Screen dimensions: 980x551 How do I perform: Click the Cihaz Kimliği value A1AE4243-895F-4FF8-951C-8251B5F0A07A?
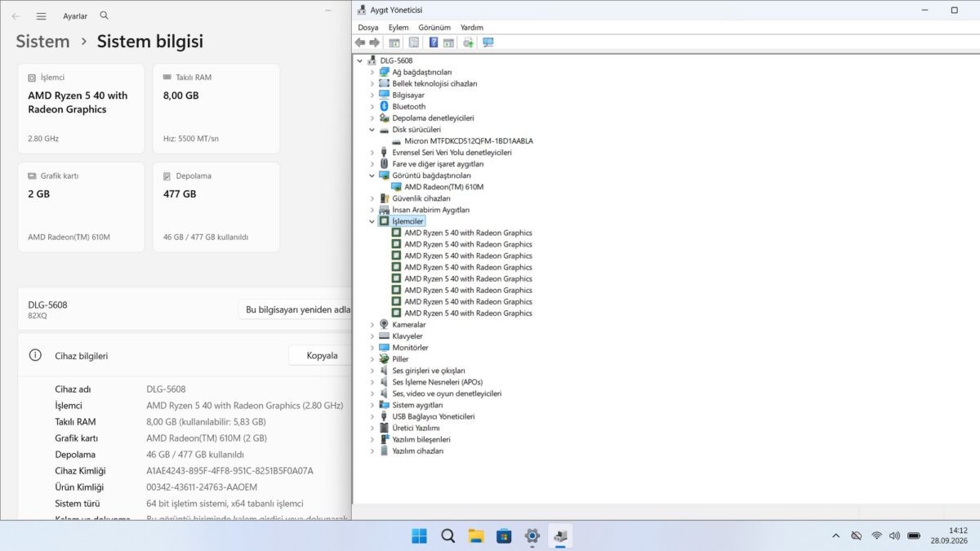click(x=230, y=471)
